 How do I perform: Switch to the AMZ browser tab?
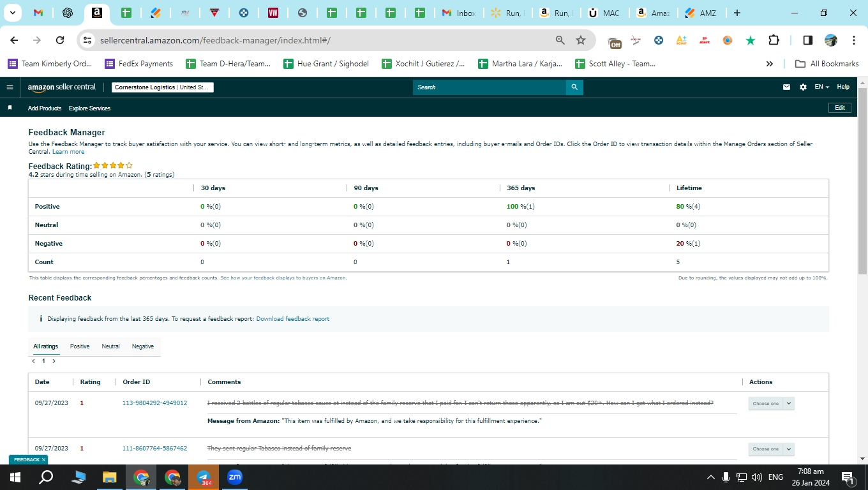(700, 13)
